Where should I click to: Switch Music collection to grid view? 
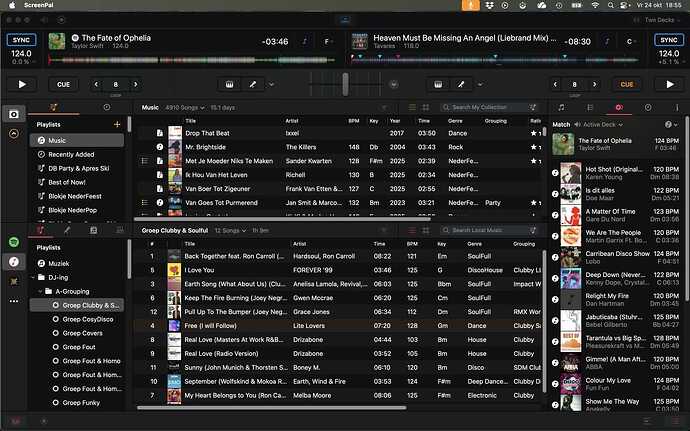(426, 107)
